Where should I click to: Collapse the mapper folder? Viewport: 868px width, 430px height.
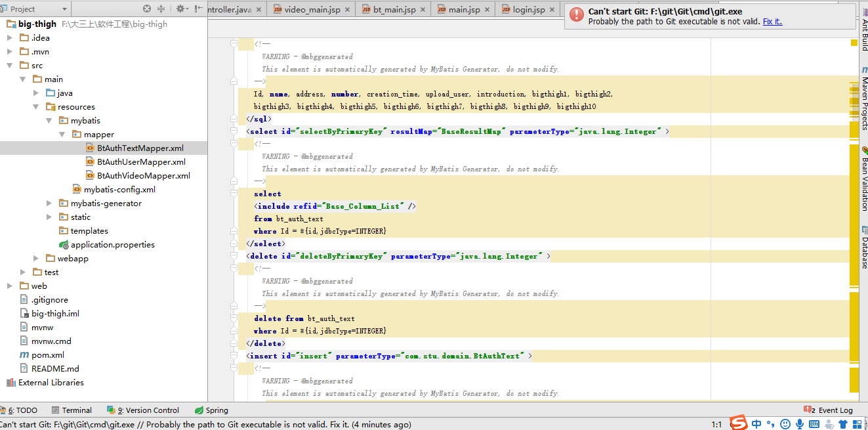pos(62,135)
